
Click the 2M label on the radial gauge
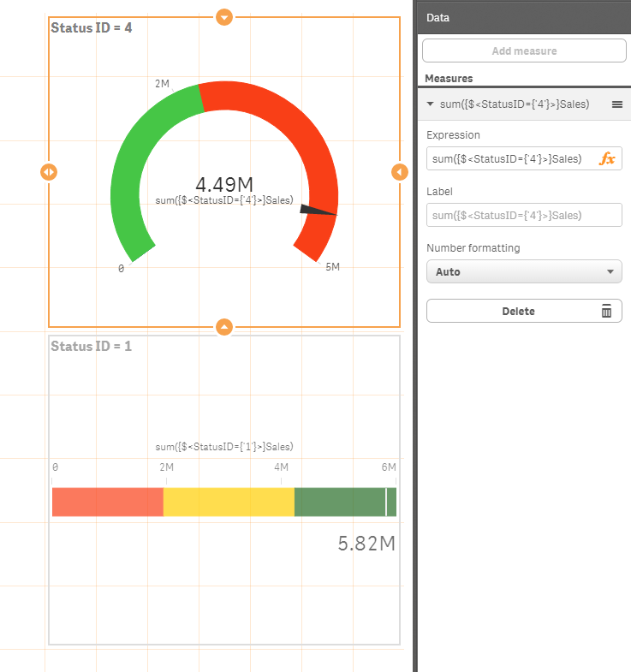click(162, 84)
